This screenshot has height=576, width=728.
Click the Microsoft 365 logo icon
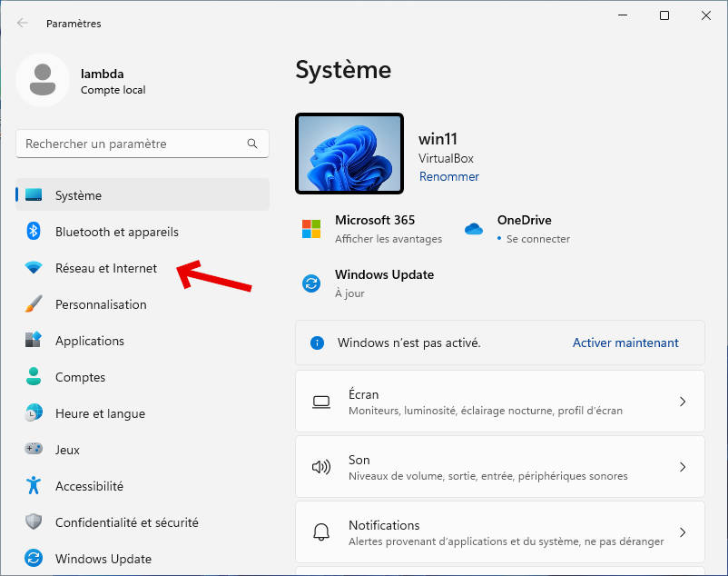point(311,229)
